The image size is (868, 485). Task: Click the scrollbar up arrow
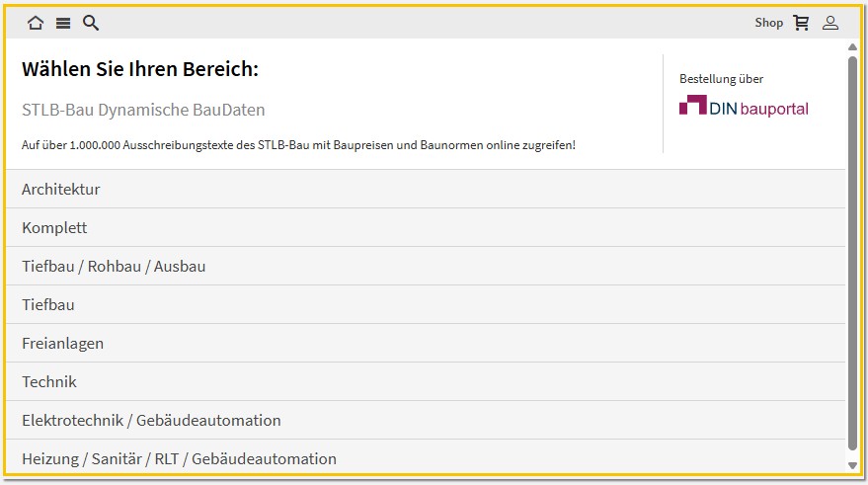coord(852,47)
